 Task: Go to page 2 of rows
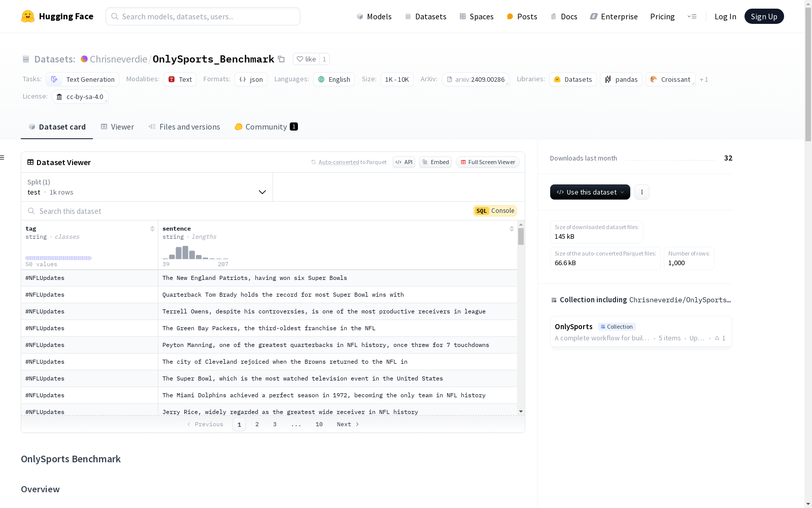pos(257,424)
